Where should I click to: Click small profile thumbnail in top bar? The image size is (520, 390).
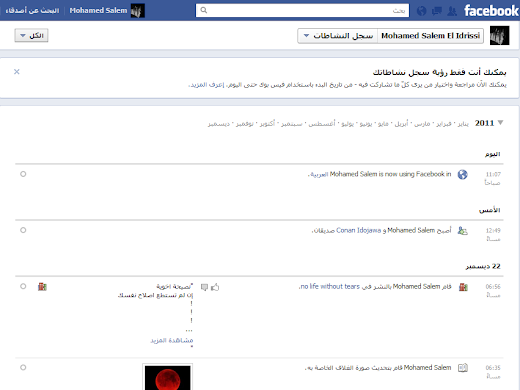coord(137,11)
